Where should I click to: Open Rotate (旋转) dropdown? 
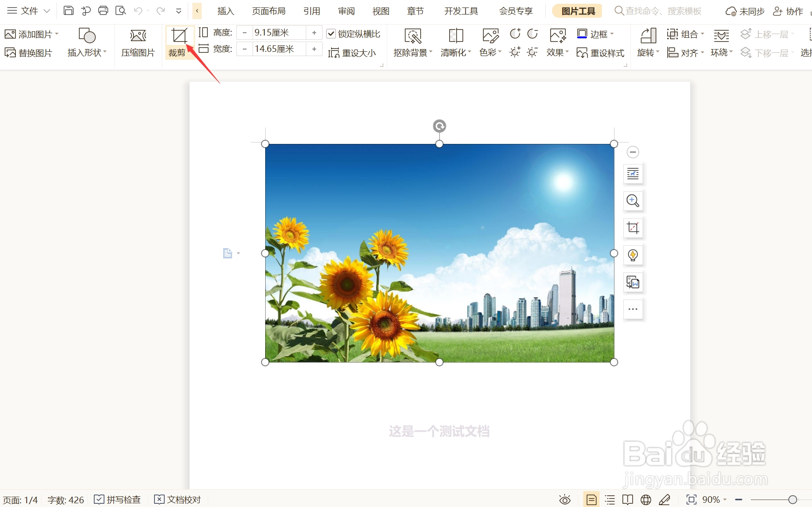(x=657, y=52)
